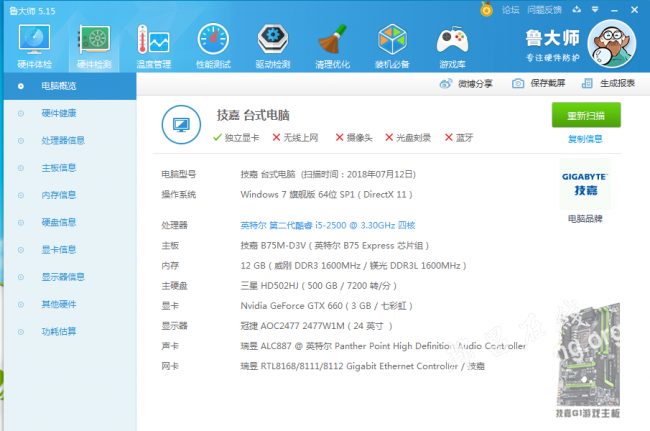Minimize the 鲁大师 window
Viewport: 650px width, 431px height.
pos(614,10)
